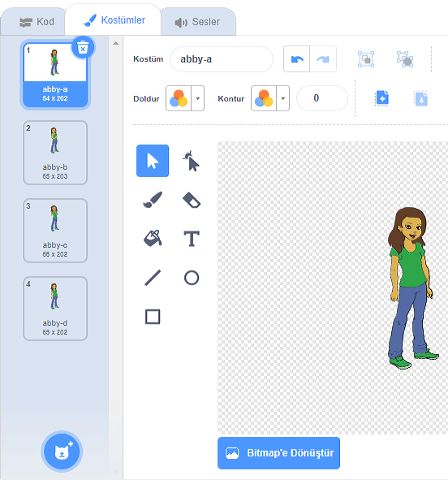
Task: Click the Backward layer icon
Action: tap(421, 98)
